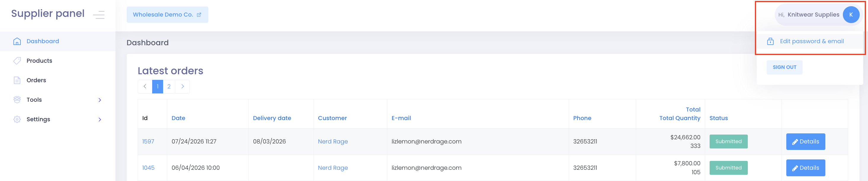This screenshot has height=181, width=868.
Task: Open Details for order 1597
Action: (x=805, y=142)
